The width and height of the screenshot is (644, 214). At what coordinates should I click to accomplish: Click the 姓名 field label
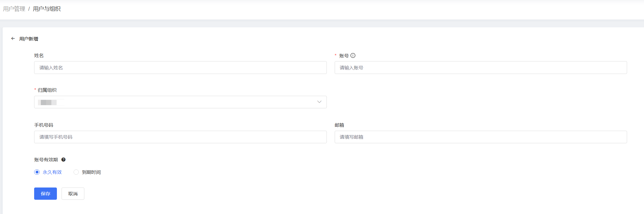39,55
